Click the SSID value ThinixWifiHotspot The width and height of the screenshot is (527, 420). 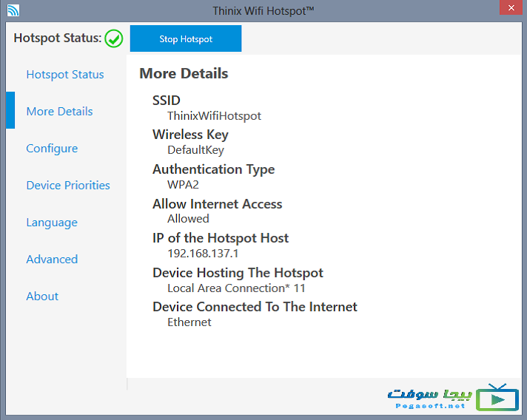pyautogui.click(x=214, y=116)
